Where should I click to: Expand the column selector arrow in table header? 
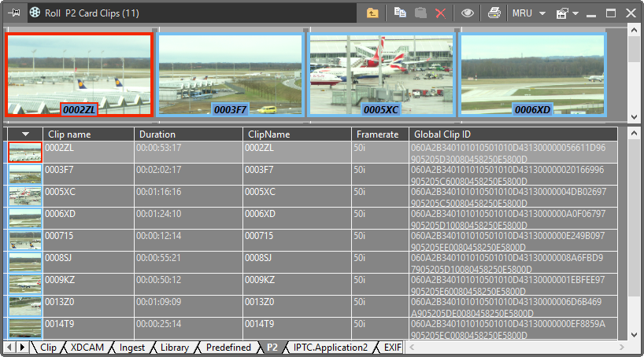point(25,134)
